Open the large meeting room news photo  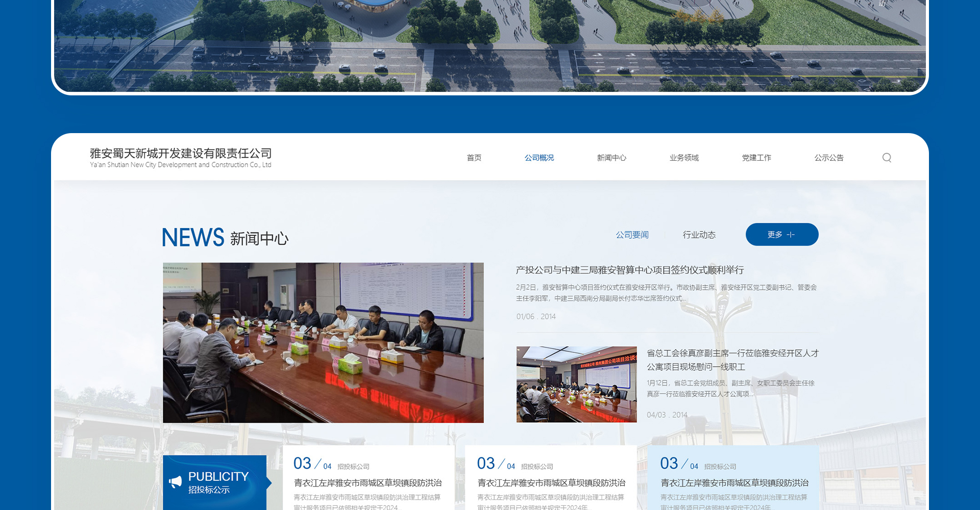323,342
